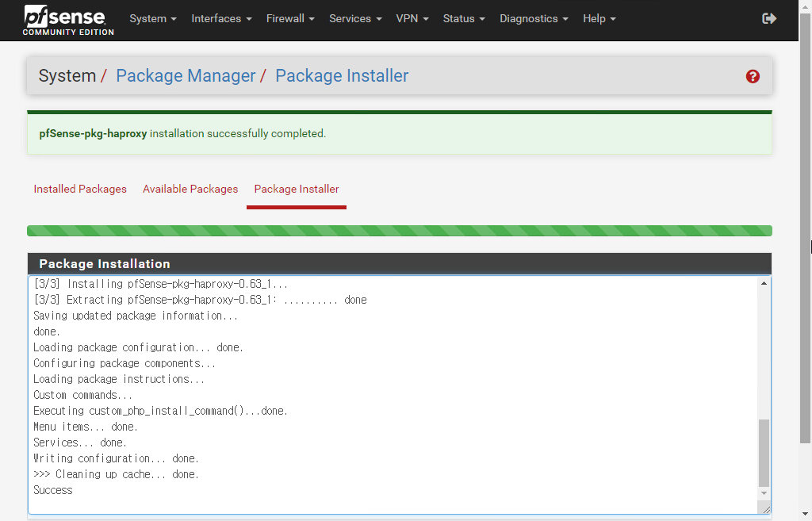Expand the Services menu
Viewport: 812px width, 521px height.
click(355, 19)
